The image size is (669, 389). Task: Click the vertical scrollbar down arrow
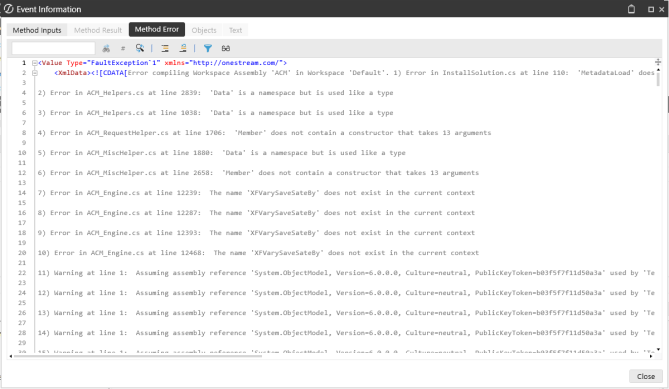point(658,349)
